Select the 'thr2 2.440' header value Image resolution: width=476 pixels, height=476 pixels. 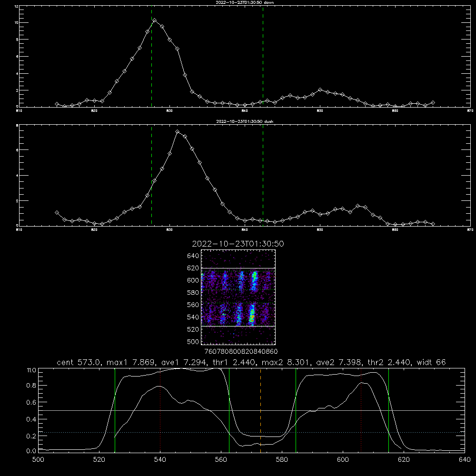tap(389, 362)
